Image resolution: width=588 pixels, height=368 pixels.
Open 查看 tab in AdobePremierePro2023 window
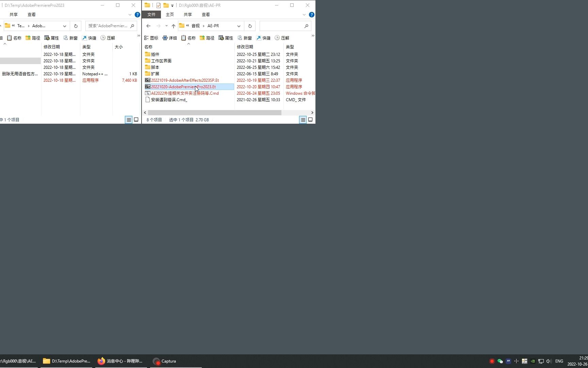pyautogui.click(x=31, y=15)
